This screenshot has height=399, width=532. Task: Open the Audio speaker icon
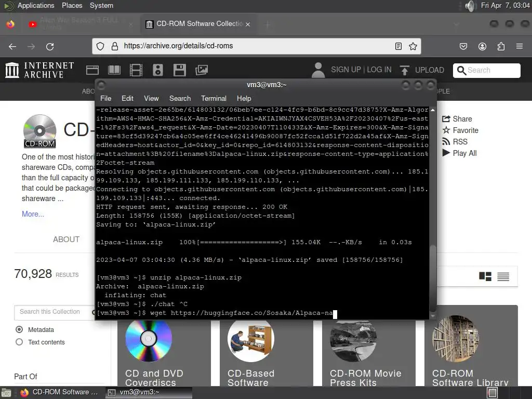click(x=158, y=70)
